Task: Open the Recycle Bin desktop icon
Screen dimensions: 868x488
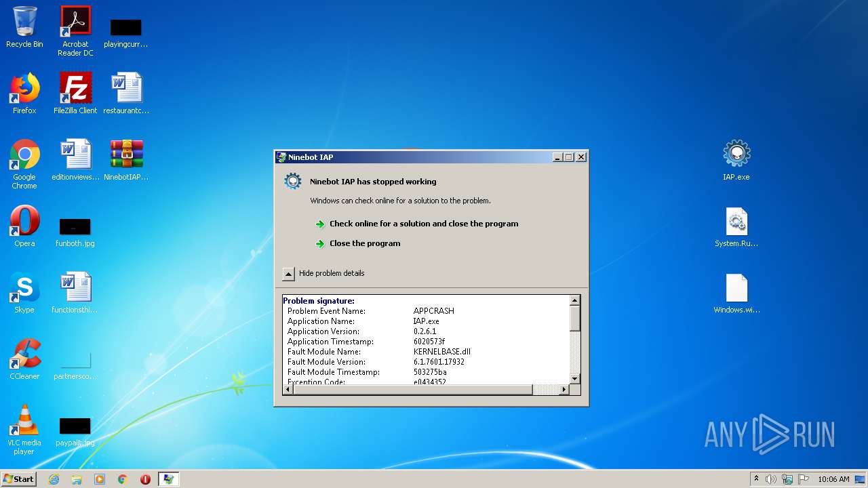Action: pos(24,27)
